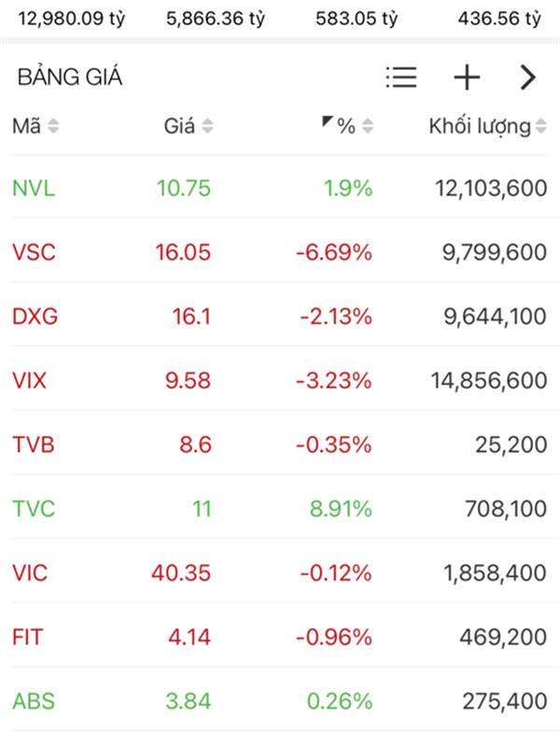Tap the Giá column header label

tap(179, 127)
